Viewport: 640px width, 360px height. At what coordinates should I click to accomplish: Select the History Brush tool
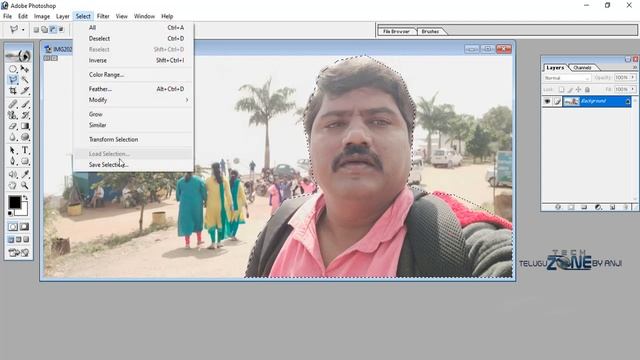click(24, 115)
